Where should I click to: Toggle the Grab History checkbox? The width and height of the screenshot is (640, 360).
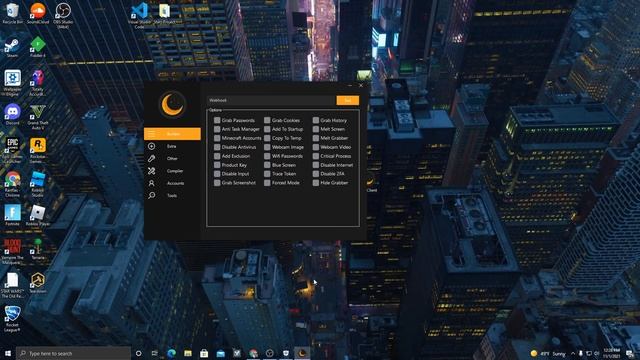click(x=316, y=120)
